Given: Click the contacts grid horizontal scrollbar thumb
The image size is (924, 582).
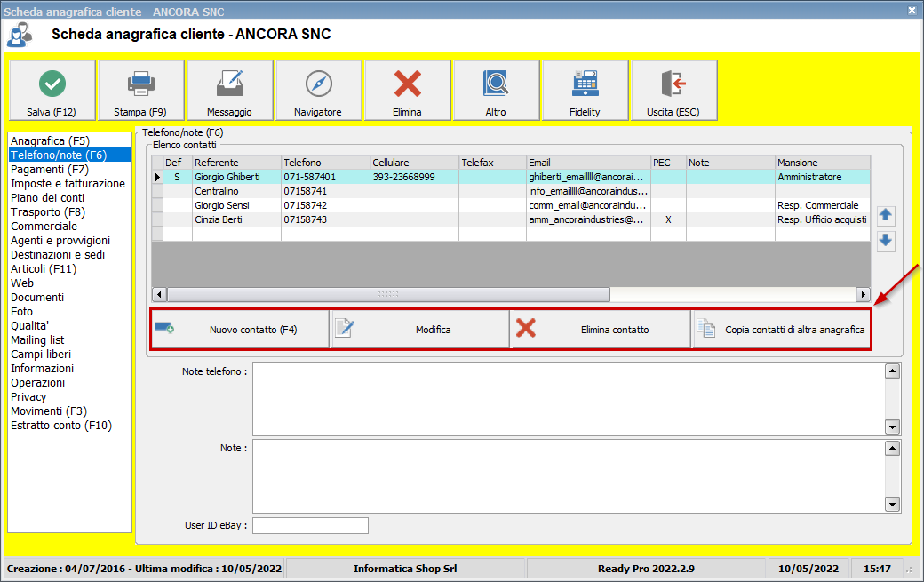Looking at the screenshot, I should pos(388,294).
